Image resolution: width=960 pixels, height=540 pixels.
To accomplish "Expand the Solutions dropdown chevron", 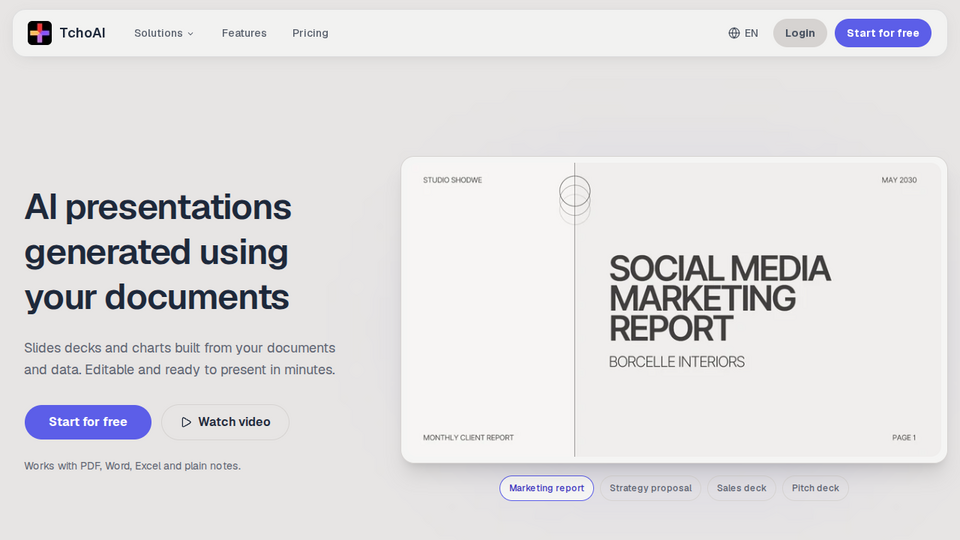I will tap(190, 34).
